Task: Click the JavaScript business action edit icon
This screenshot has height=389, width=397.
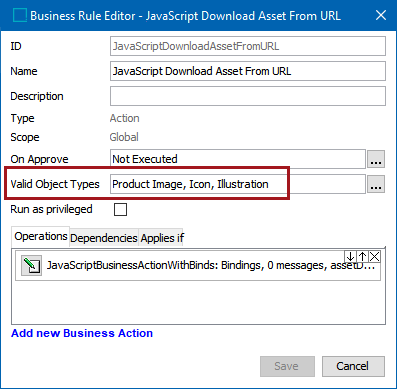Action: pyautogui.click(x=31, y=265)
